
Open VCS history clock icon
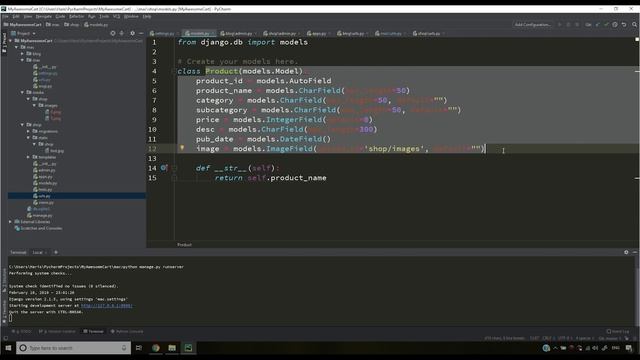(x=615, y=24)
